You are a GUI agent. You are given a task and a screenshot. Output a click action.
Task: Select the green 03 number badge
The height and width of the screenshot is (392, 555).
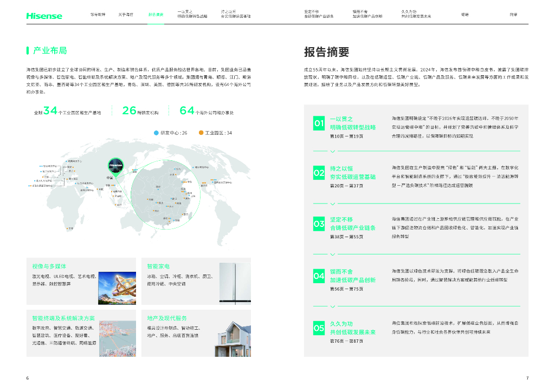point(319,224)
